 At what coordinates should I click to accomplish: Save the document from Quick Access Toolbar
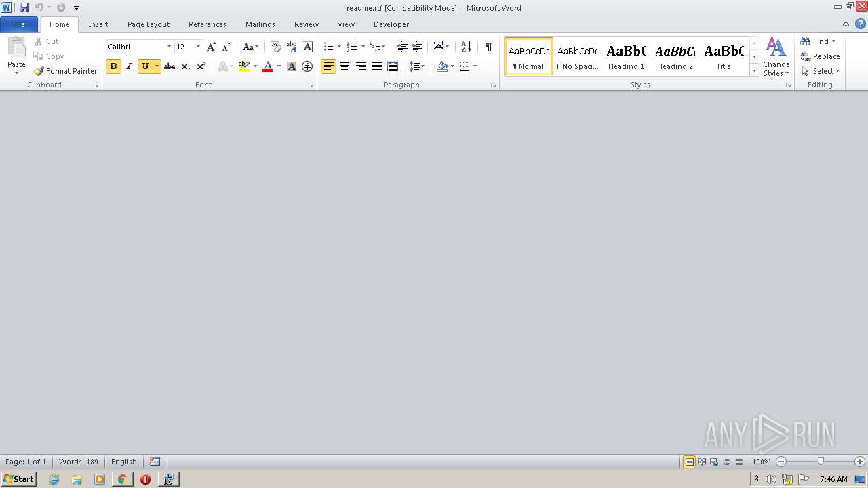click(x=24, y=7)
